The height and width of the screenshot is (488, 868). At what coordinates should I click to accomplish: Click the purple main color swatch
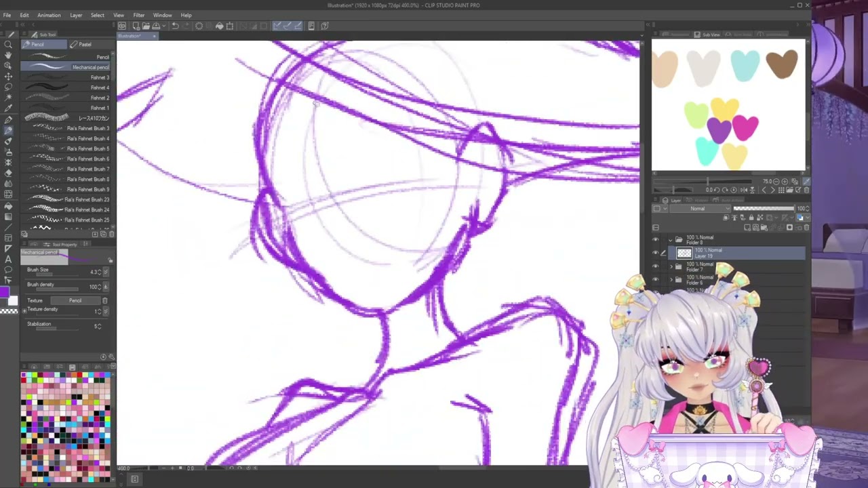(5, 293)
